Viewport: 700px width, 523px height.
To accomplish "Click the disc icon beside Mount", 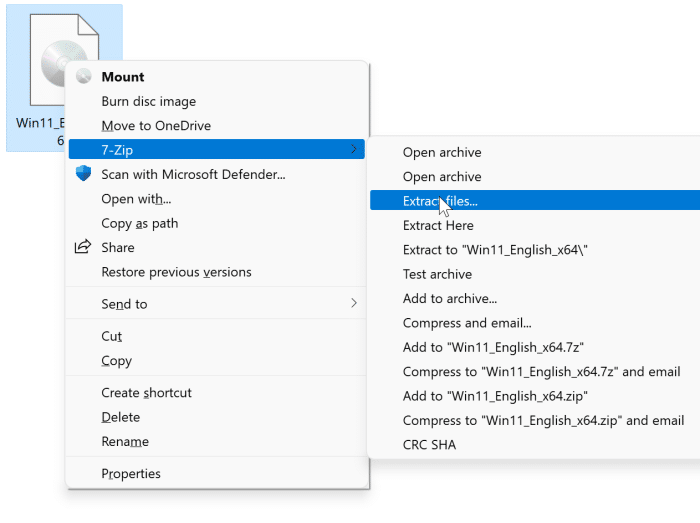I will coord(83,76).
